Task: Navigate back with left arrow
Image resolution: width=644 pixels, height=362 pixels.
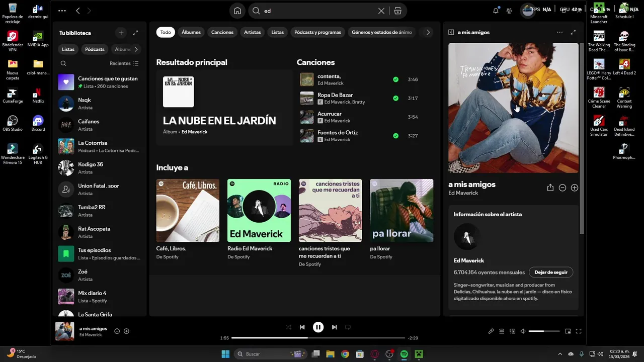Action: click(x=77, y=11)
